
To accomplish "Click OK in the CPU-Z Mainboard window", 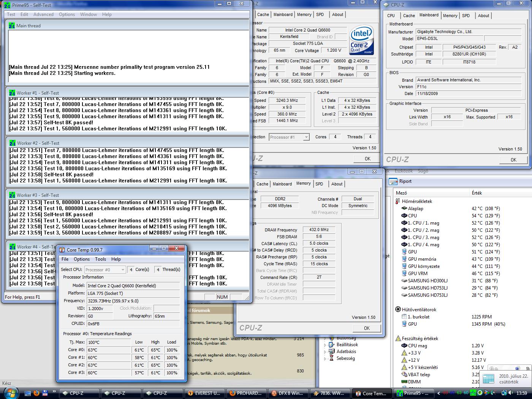I will pyautogui.click(x=513, y=160).
